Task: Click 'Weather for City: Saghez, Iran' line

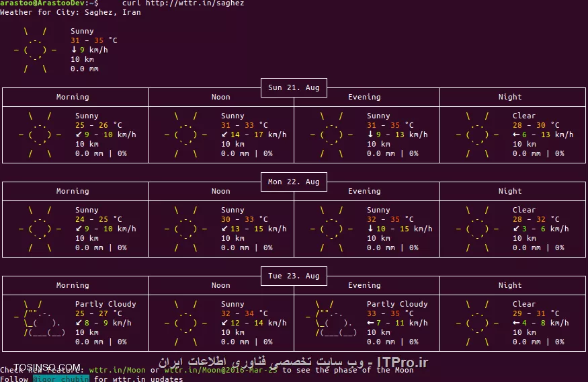Action: (x=71, y=12)
